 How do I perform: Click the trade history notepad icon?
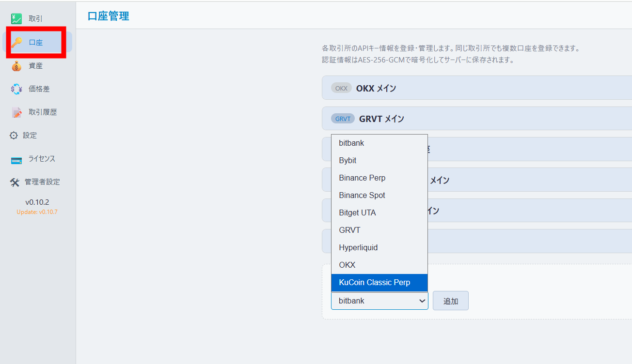(16, 112)
